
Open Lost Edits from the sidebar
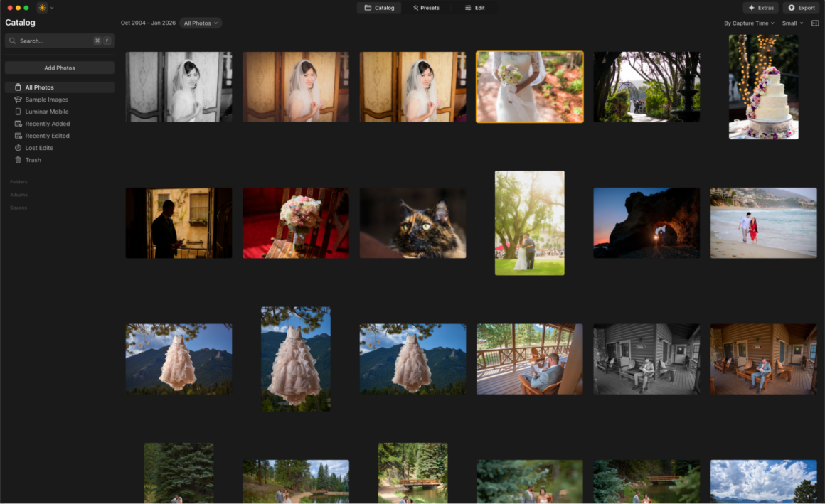pyautogui.click(x=38, y=148)
